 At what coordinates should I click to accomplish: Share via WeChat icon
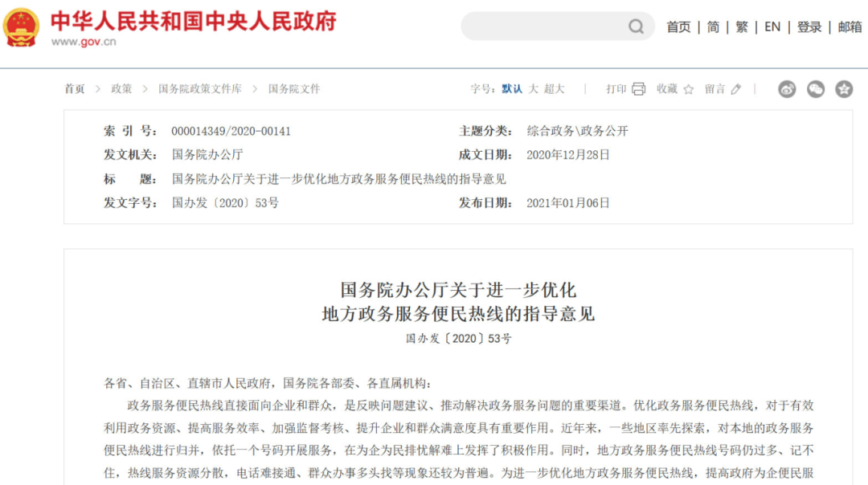(x=816, y=89)
